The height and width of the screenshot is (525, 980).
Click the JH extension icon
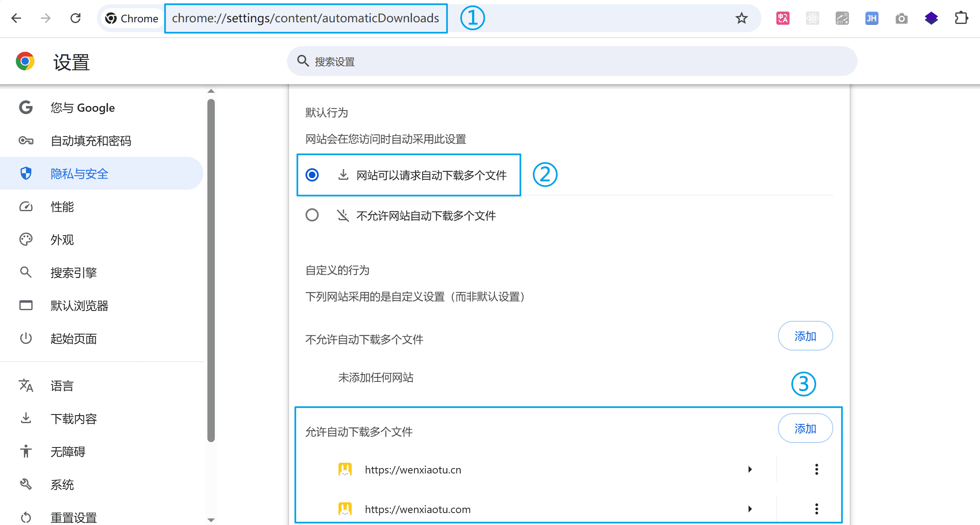coord(872,18)
